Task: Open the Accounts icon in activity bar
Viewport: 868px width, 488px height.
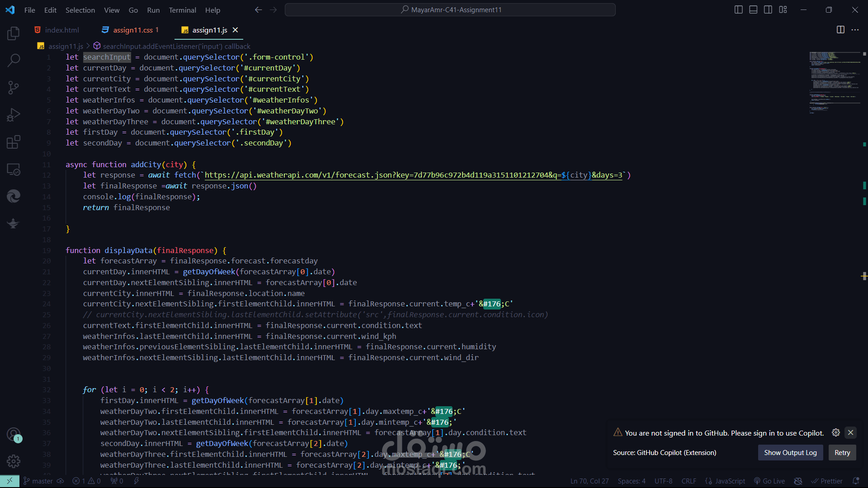Action: [x=14, y=435]
